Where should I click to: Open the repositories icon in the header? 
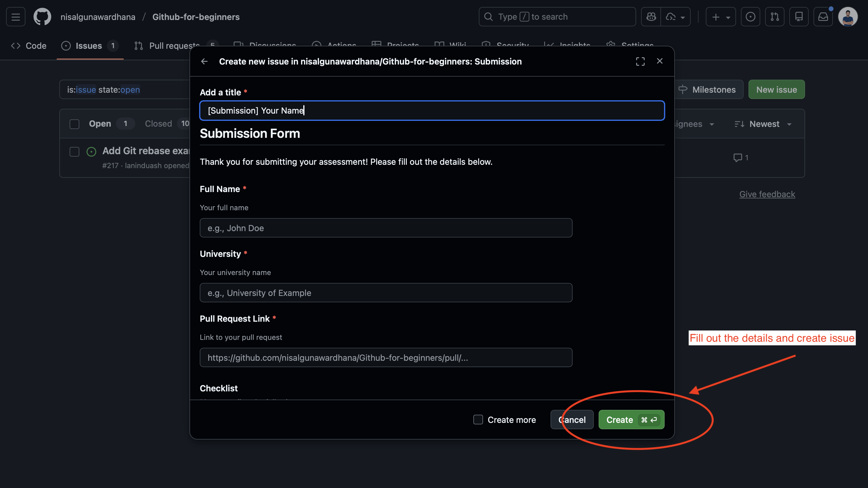click(799, 17)
